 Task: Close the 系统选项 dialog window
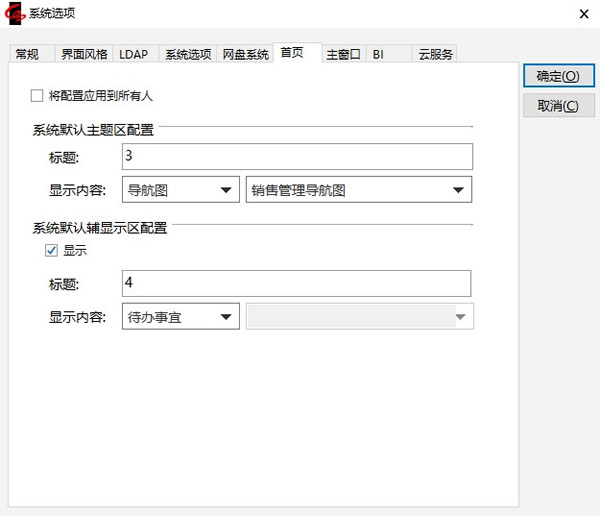pos(582,13)
